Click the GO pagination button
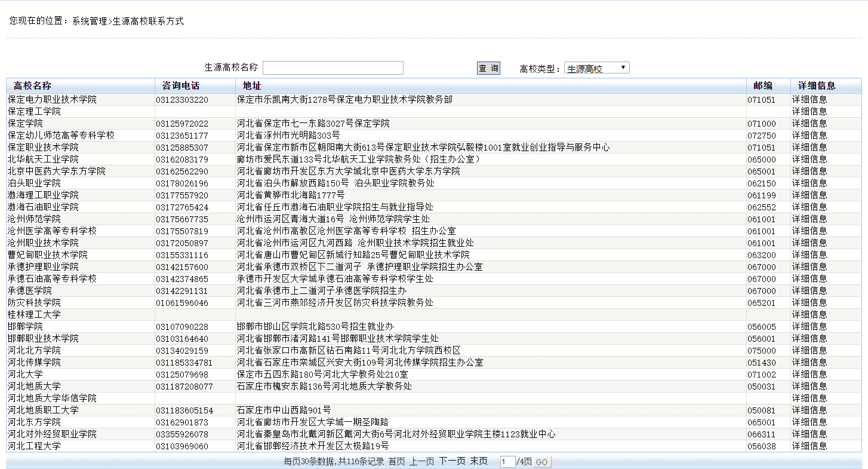This screenshot has height=469, width=868. pyautogui.click(x=541, y=462)
